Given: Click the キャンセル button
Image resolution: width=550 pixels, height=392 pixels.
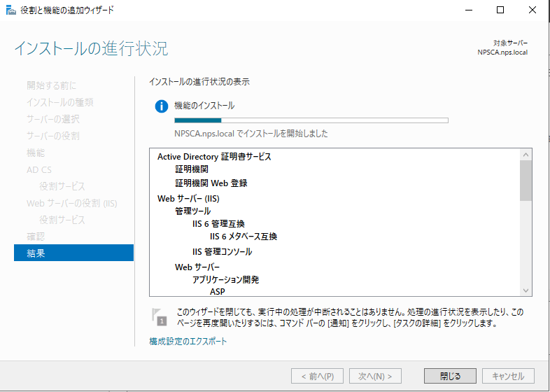Looking at the screenshot, I should [508, 376].
